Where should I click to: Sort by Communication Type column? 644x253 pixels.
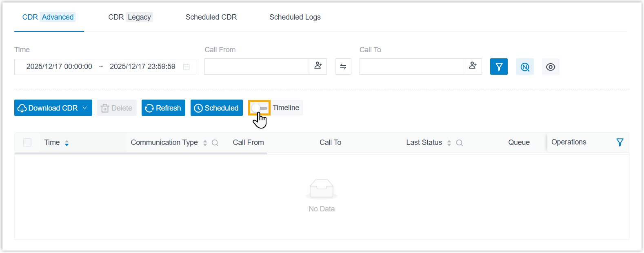205,143
